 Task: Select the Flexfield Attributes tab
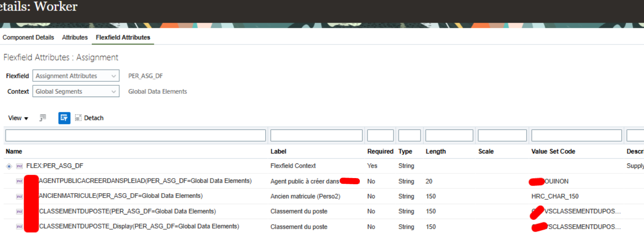[123, 37]
